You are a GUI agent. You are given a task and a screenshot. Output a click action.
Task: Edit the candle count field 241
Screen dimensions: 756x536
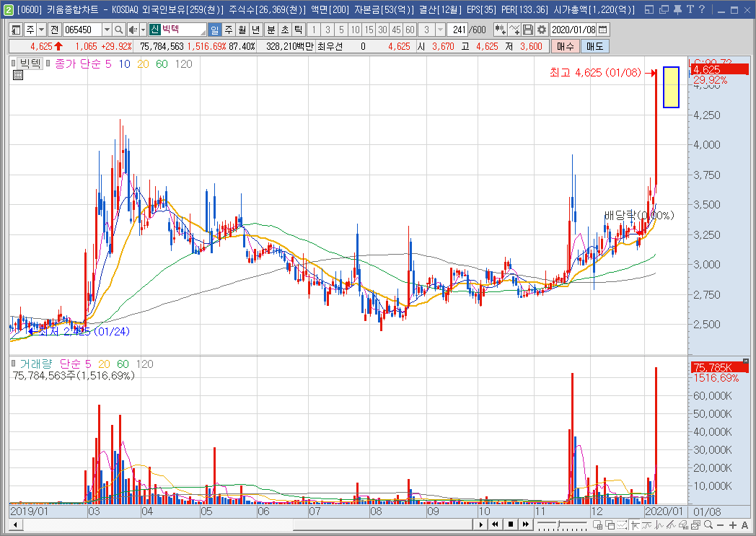[x=457, y=30]
